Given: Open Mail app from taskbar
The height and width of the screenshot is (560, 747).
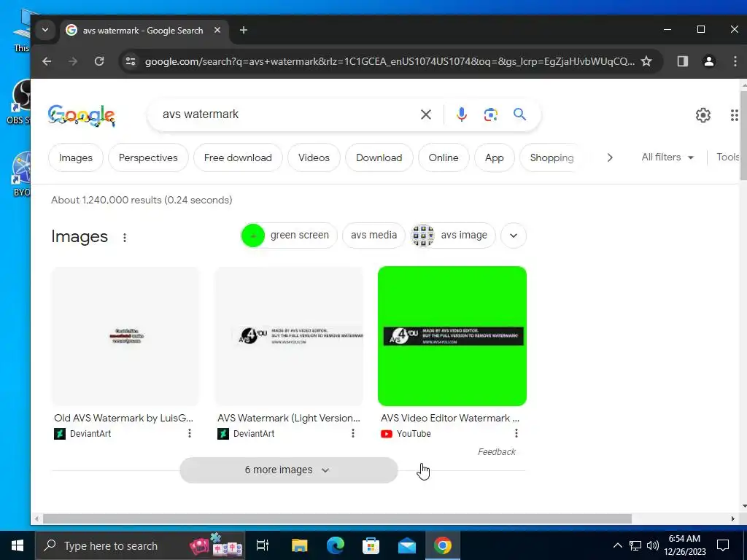Looking at the screenshot, I should [x=407, y=545].
